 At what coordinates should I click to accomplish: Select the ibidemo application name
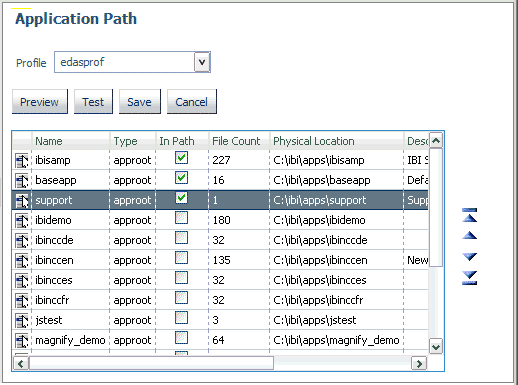click(x=53, y=220)
